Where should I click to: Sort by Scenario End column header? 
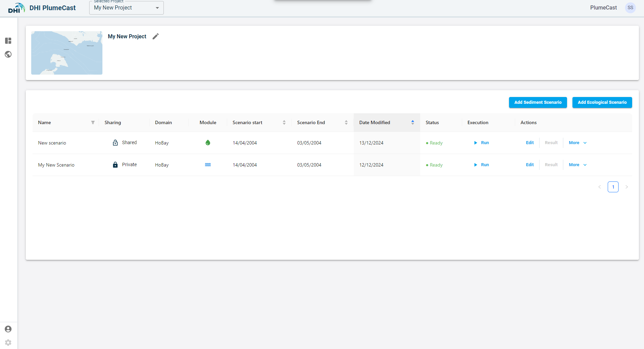(x=346, y=122)
